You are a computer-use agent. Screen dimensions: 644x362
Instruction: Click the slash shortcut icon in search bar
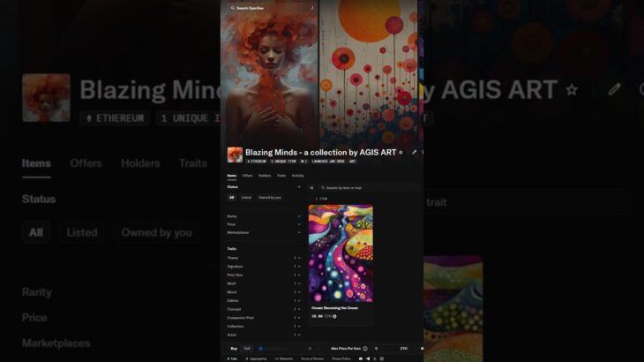pyautogui.click(x=312, y=8)
